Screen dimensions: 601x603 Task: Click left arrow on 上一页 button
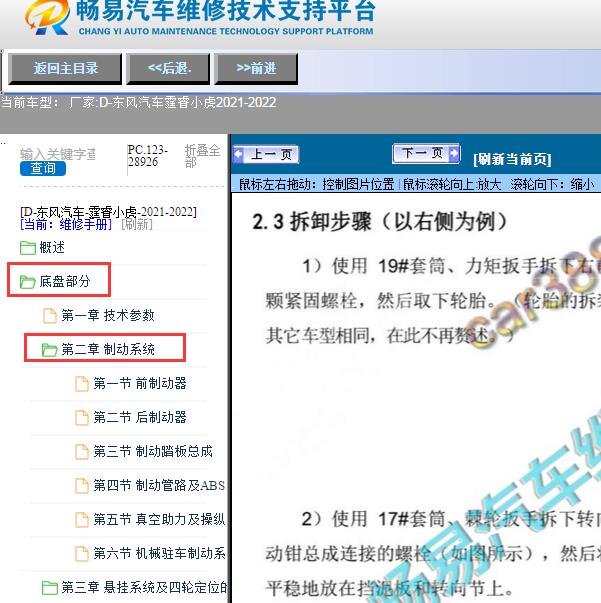pyautogui.click(x=238, y=155)
